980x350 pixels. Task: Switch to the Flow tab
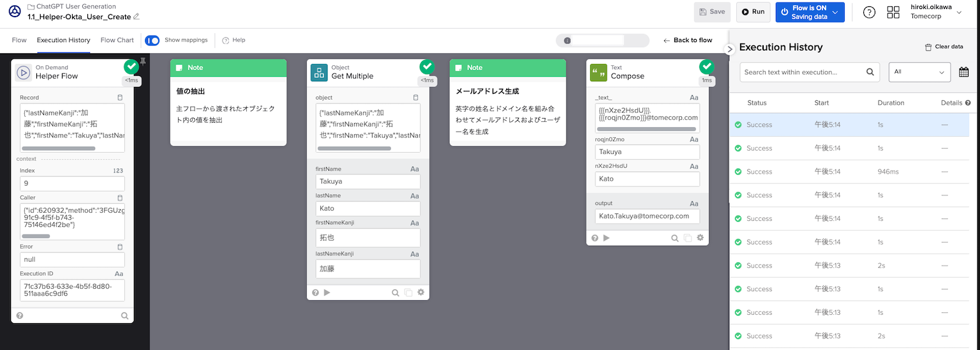19,40
